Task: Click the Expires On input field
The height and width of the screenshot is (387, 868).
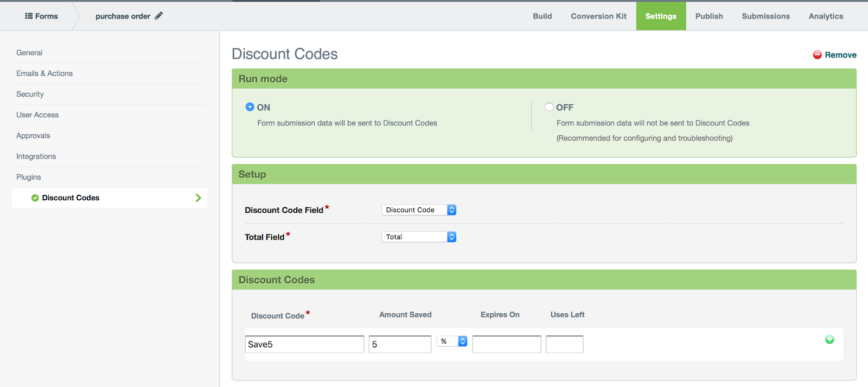Action: (507, 344)
